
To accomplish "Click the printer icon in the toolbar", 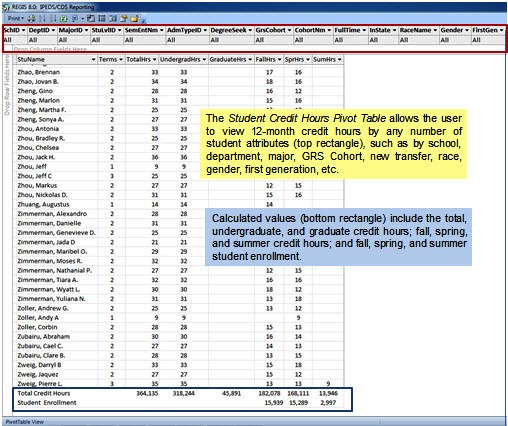I will coord(31,19).
